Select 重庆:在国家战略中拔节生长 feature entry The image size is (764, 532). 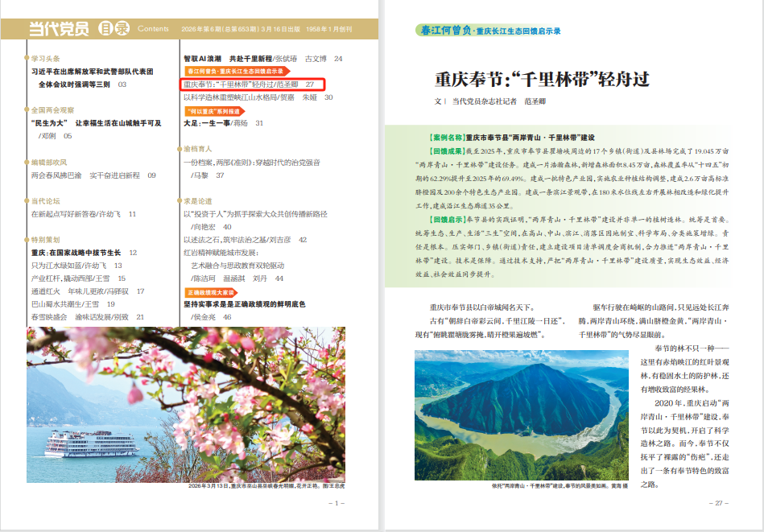pos(84,253)
